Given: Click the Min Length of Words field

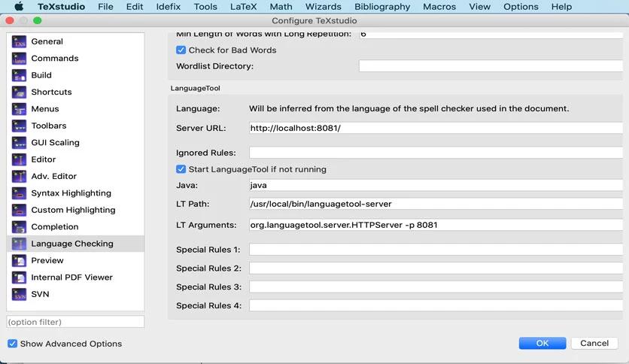Looking at the screenshot, I should point(491,35).
